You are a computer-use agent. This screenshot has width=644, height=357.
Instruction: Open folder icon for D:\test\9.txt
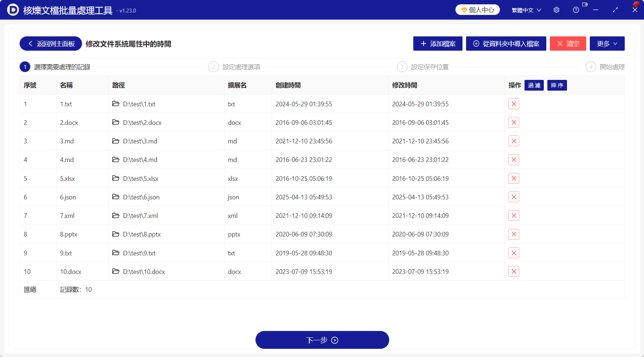point(116,253)
